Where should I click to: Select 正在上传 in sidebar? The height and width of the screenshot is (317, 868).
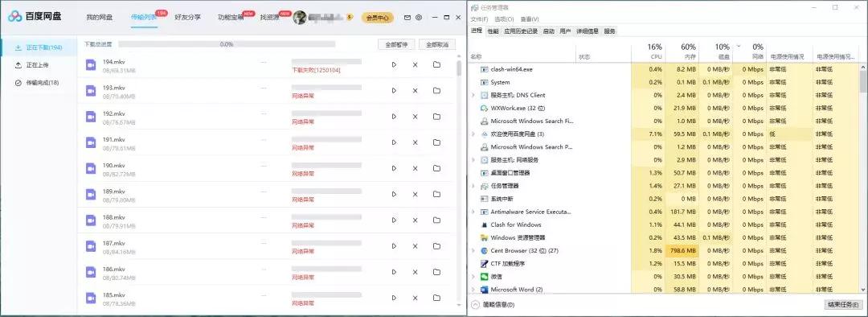[39, 65]
